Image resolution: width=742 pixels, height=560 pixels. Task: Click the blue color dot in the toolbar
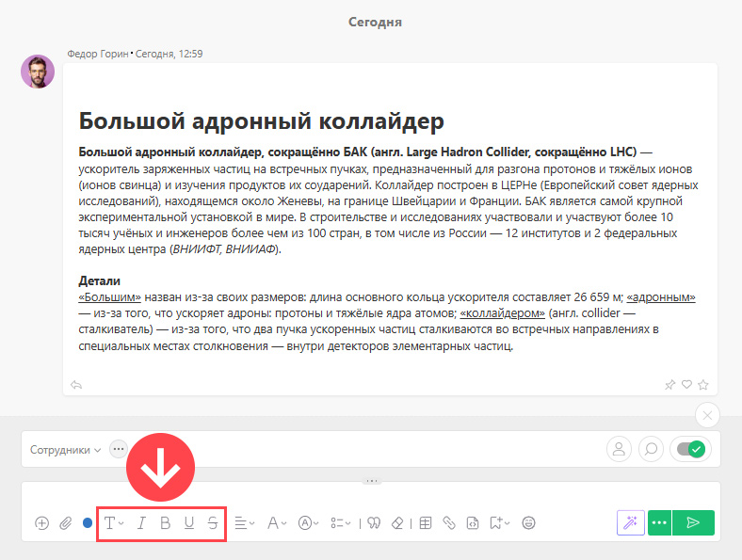pyautogui.click(x=88, y=523)
